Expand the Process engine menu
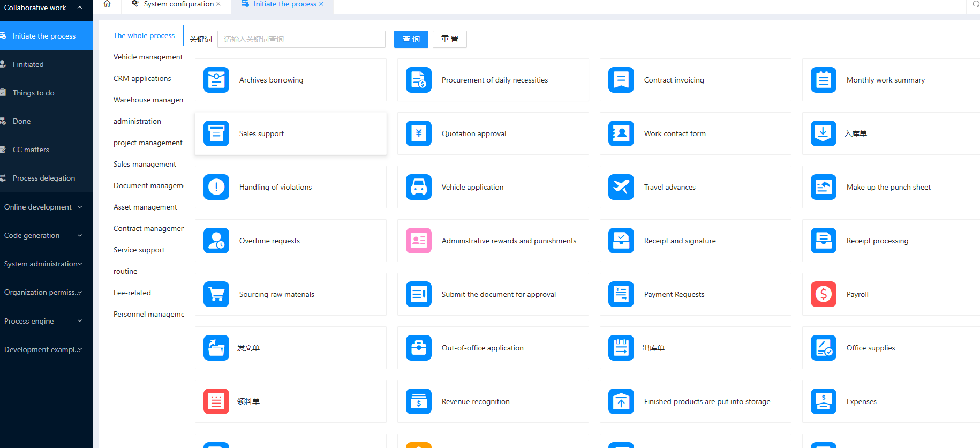 tap(47, 321)
